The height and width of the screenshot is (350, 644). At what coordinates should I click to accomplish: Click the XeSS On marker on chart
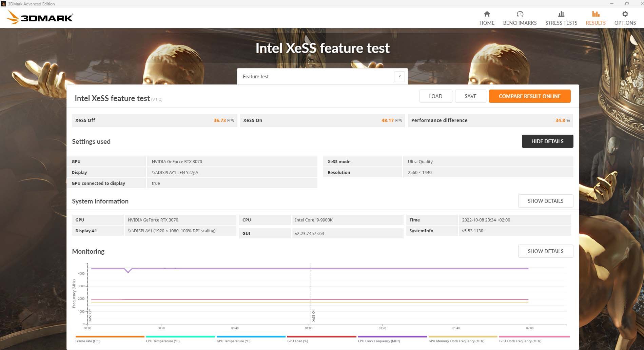point(314,315)
